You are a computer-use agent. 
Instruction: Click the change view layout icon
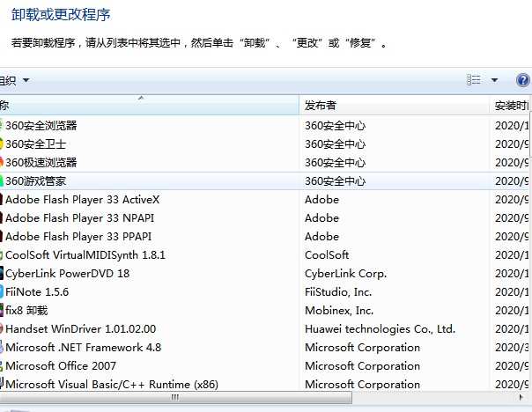point(474,80)
